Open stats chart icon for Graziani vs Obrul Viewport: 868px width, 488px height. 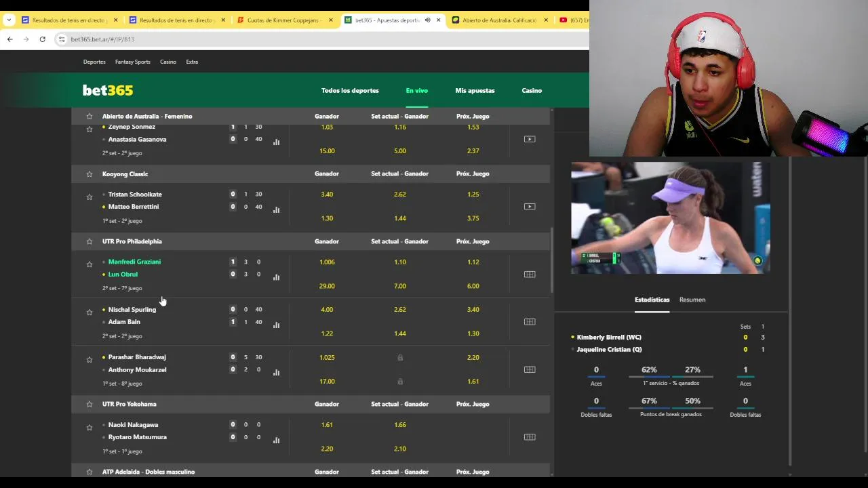(276, 277)
